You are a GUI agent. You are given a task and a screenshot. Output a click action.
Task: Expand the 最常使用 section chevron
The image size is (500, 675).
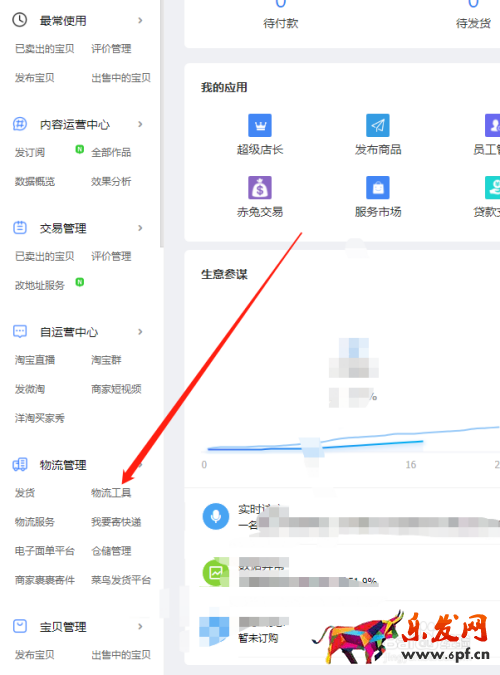140,20
